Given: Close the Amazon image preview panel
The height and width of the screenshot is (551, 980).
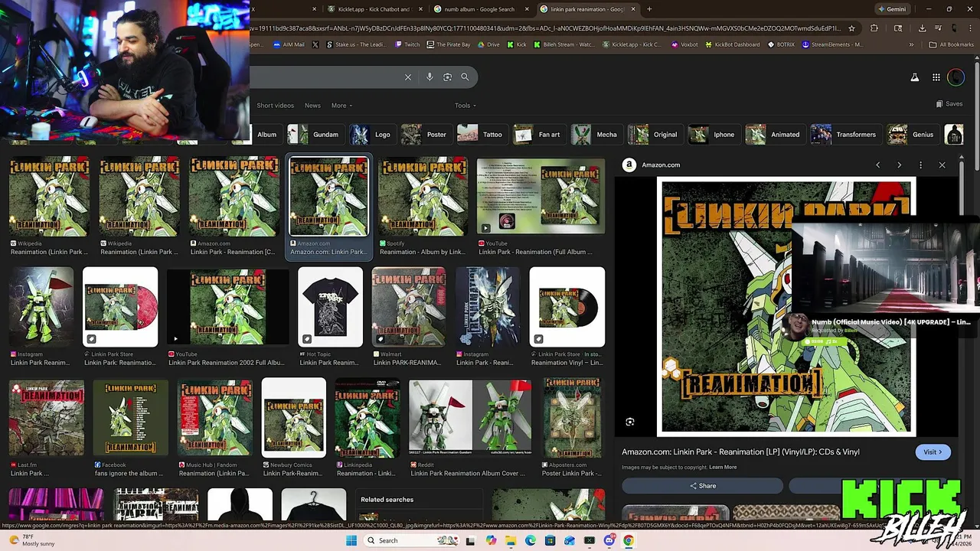Looking at the screenshot, I should (x=942, y=165).
